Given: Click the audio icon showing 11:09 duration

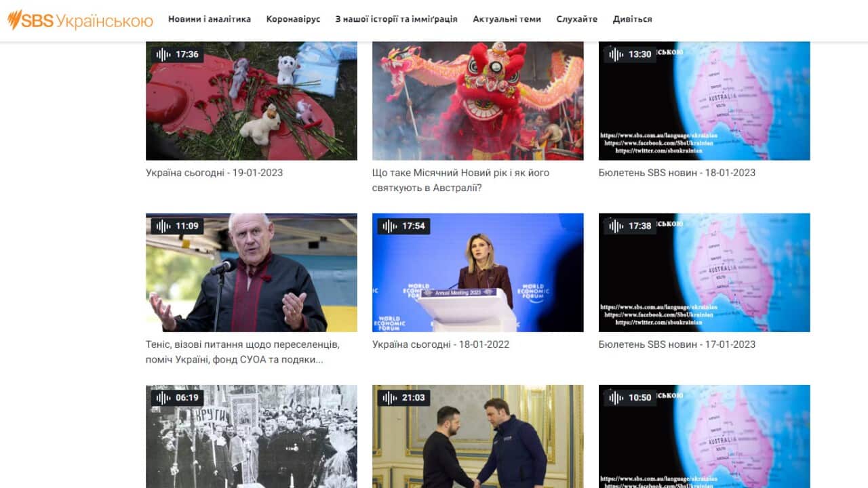Looking at the screenshot, I should [161, 226].
